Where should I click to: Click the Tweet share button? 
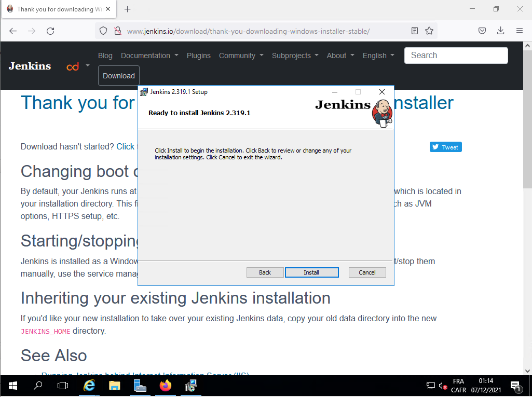tap(445, 147)
